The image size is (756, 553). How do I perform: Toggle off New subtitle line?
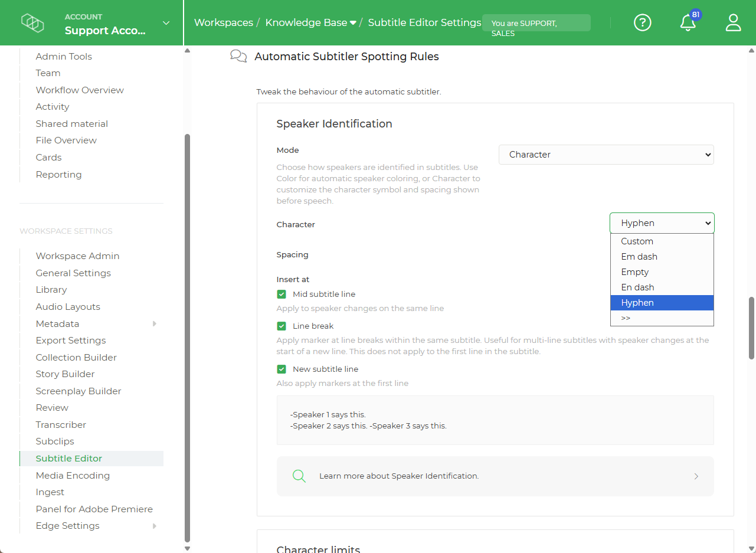[x=282, y=368]
